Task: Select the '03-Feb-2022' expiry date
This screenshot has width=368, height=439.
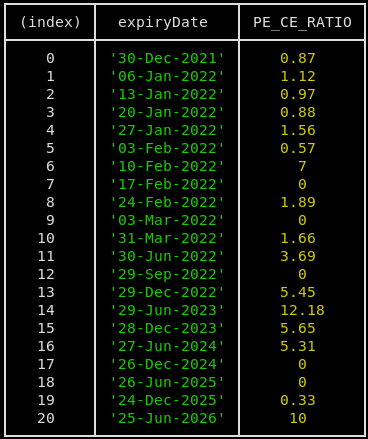Action: pos(167,148)
